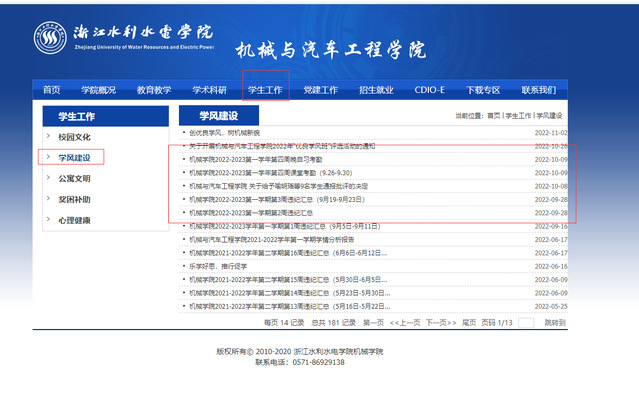Open 学术科研 navigation menu item
Viewport: 639px width, 399px height.
tap(209, 90)
